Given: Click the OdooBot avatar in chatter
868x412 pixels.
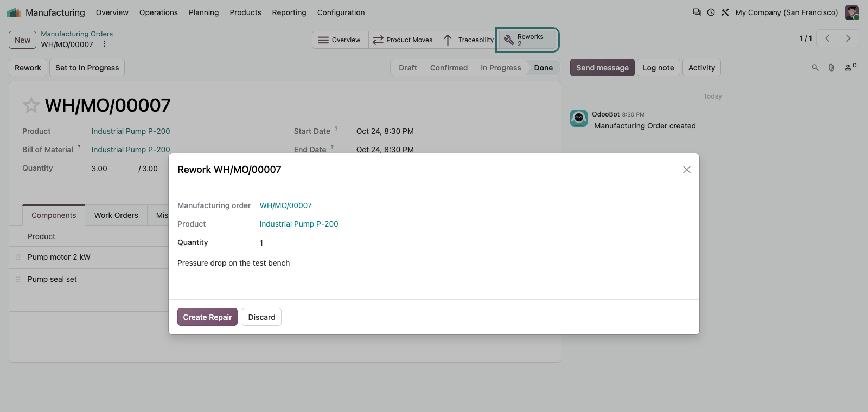Looking at the screenshot, I should click(579, 118).
